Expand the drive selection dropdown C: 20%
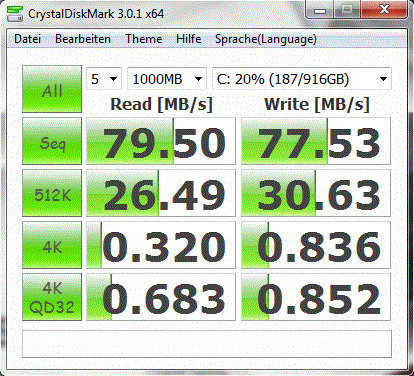This screenshot has width=414, height=376. (x=302, y=79)
